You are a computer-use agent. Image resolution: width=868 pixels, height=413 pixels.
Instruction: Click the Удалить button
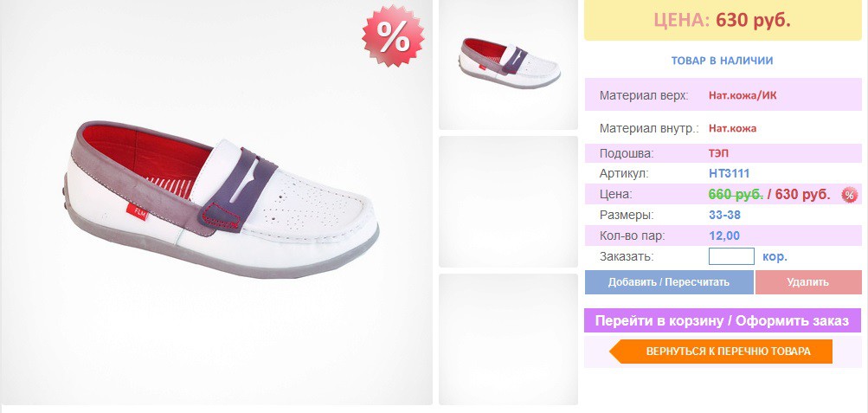[x=808, y=281]
